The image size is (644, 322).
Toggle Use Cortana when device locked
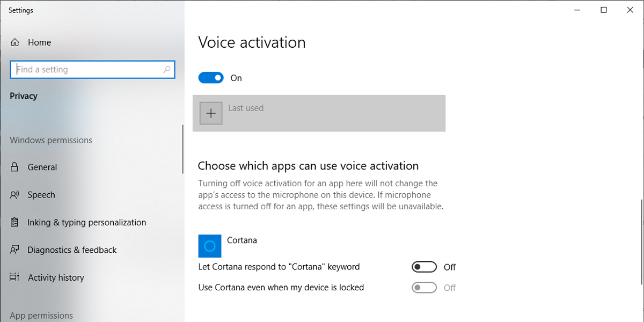click(x=424, y=288)
